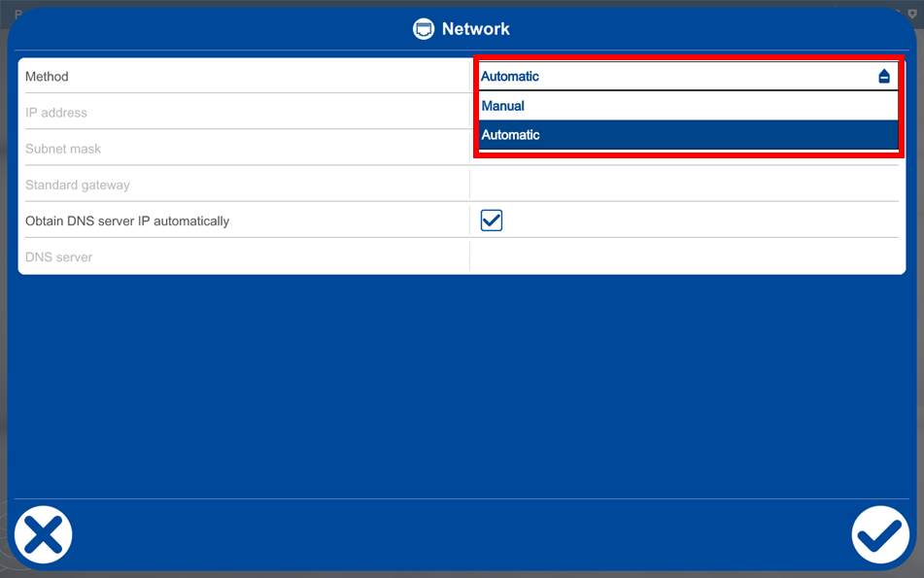Screen dimensions: 924x578
Task: Cancel with the X button
Action: pos(44,534)
